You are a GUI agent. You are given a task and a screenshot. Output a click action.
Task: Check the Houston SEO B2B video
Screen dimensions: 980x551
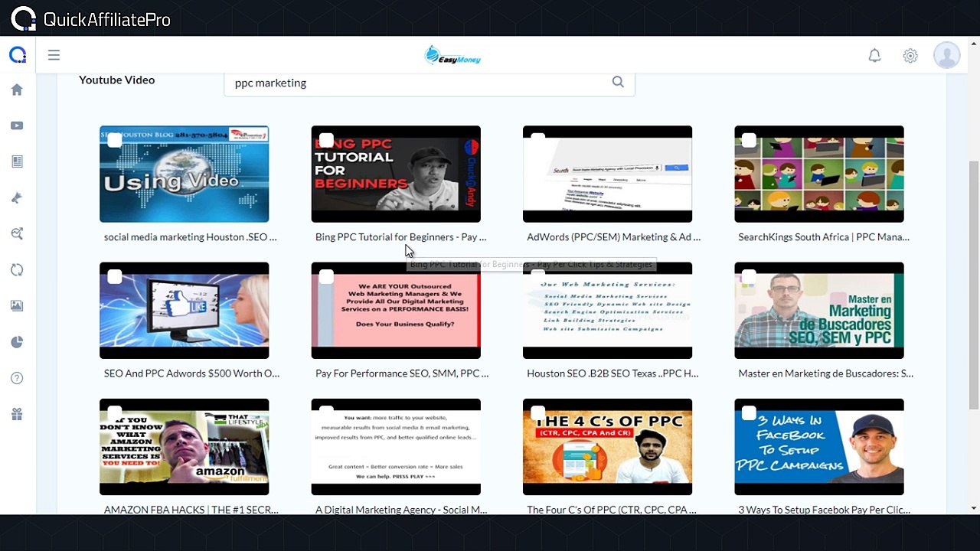click(537, 276)
